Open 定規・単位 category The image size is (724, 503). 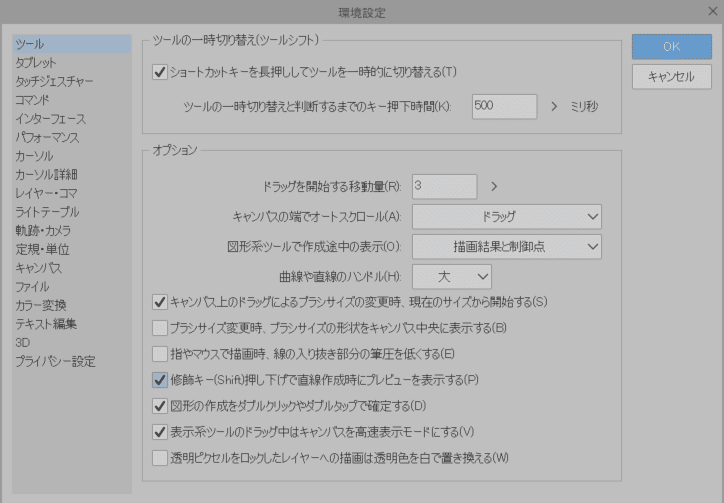pyautogui.click(x=42, y=249)
